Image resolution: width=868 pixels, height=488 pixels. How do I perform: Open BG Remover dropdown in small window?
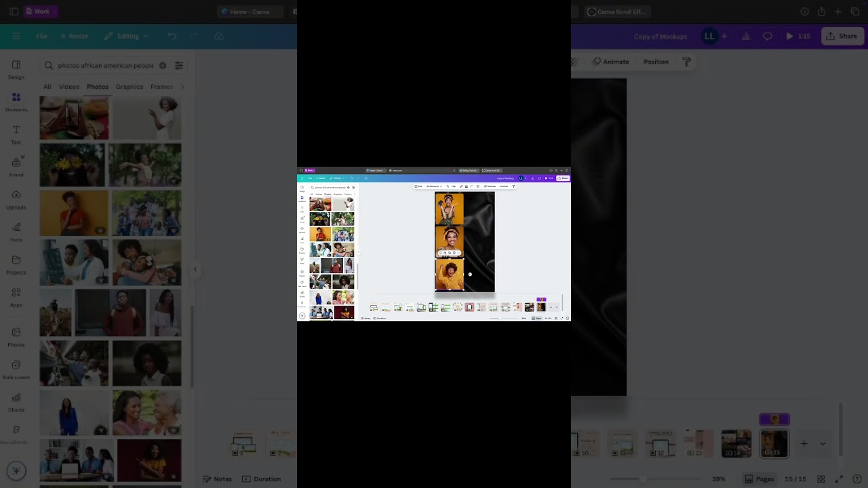coord(434,186)
